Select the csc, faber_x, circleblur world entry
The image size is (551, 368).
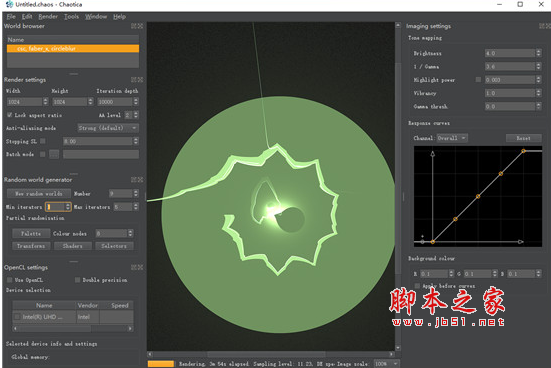[x=73, y=49]
